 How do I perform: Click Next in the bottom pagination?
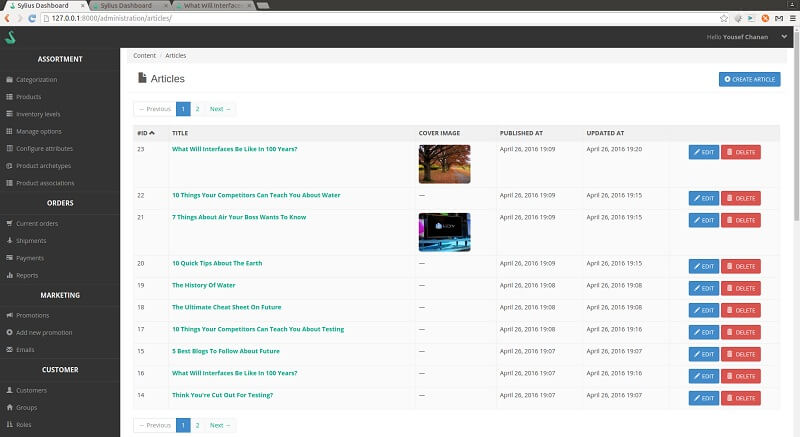(220, 425)
